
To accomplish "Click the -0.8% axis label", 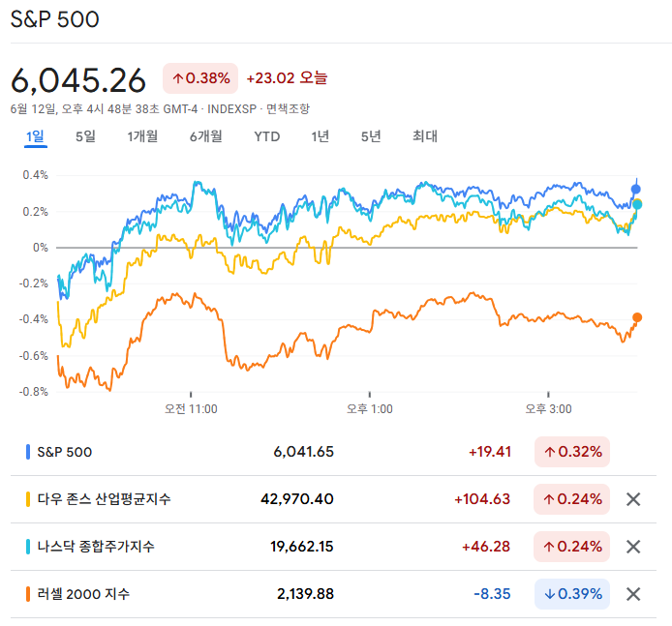I will click(x=34, y=392).
